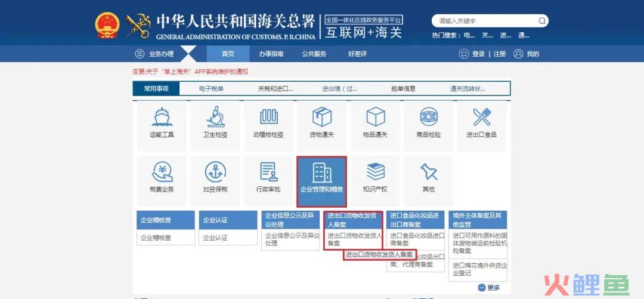Click the 我的 user profile icon
The image size is (644, 299).
coord(518,54)
